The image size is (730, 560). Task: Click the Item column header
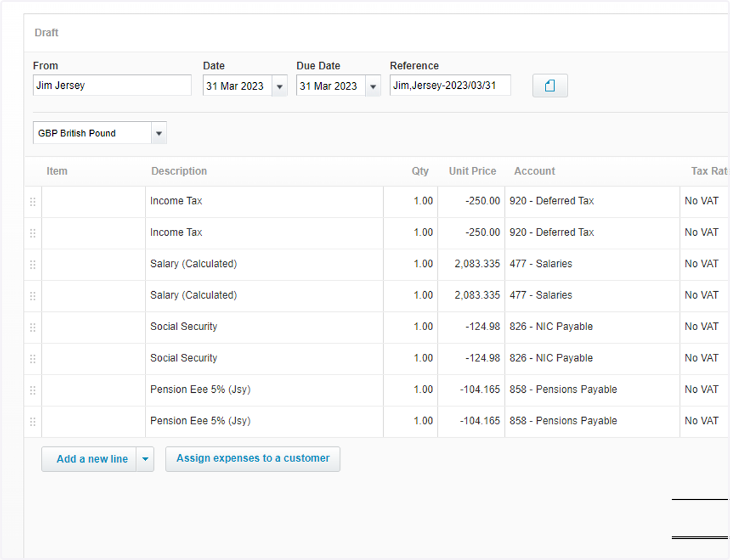point(57,171)
